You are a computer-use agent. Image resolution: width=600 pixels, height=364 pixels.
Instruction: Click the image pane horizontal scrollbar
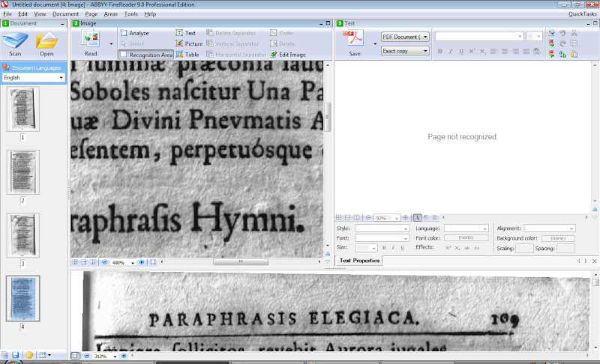[x=240, y=262]
